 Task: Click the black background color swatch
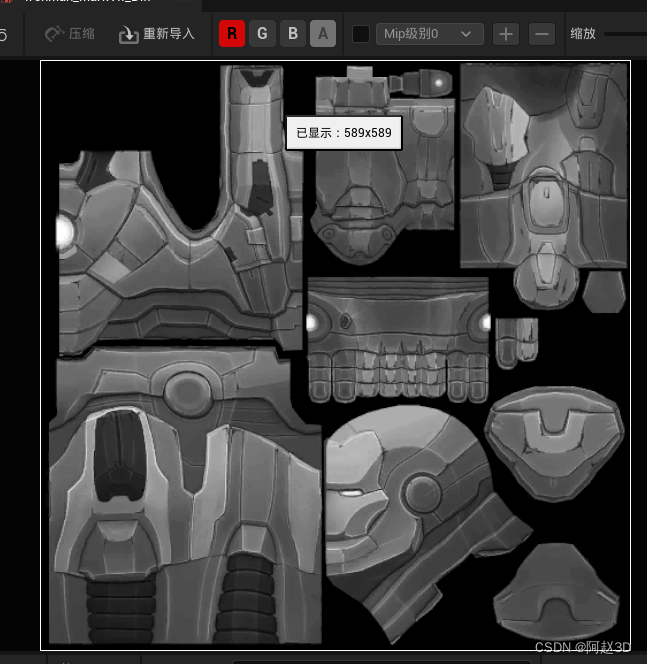point(361,34)
